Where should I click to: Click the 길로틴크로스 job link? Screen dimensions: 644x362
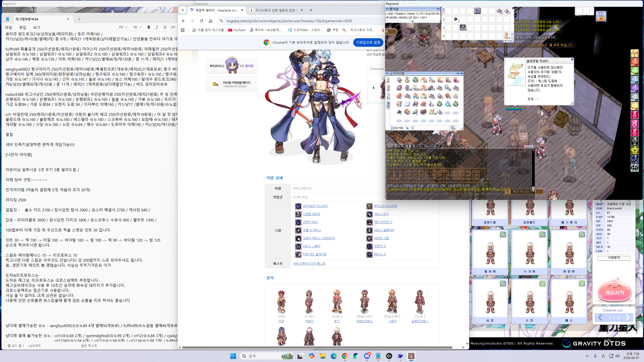[x=420, y=321]
